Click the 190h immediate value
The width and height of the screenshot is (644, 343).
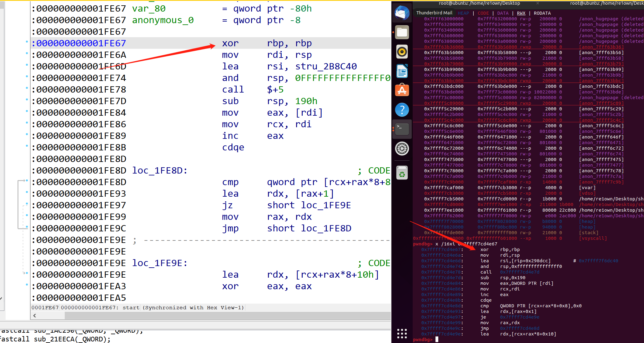tap(306, 101)
